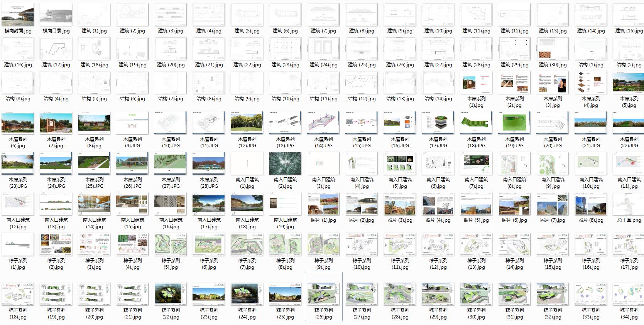
Task: Click thumbnail 木屋系列 (22).JPG
Action: pyautogui.click(x=629, y=123)
